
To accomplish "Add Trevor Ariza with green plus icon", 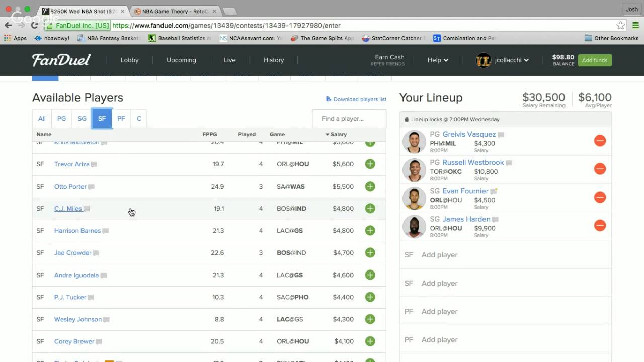I will [x=370, y=164].
